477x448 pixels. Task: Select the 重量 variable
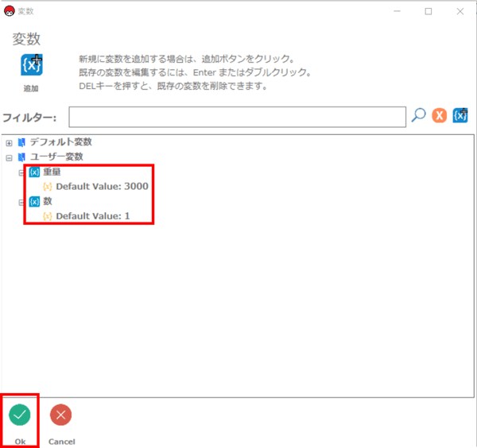pyautogui.click(x=52, y=172)
